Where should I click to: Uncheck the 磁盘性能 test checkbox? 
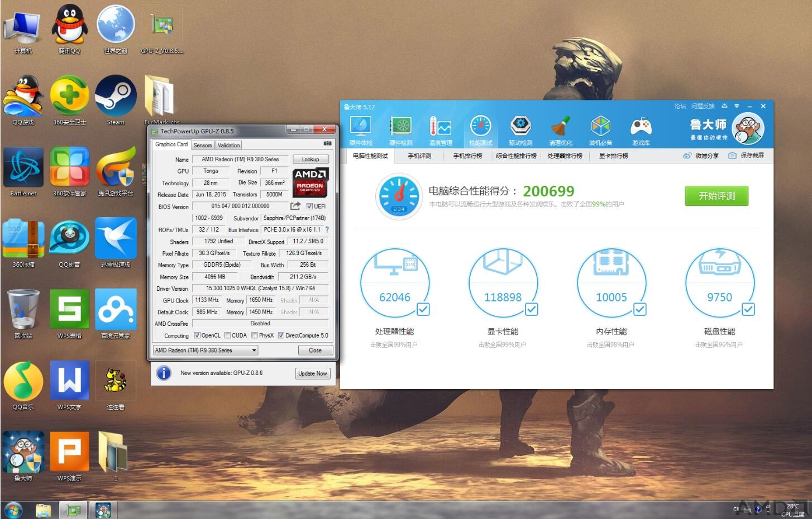coord(748,309)
